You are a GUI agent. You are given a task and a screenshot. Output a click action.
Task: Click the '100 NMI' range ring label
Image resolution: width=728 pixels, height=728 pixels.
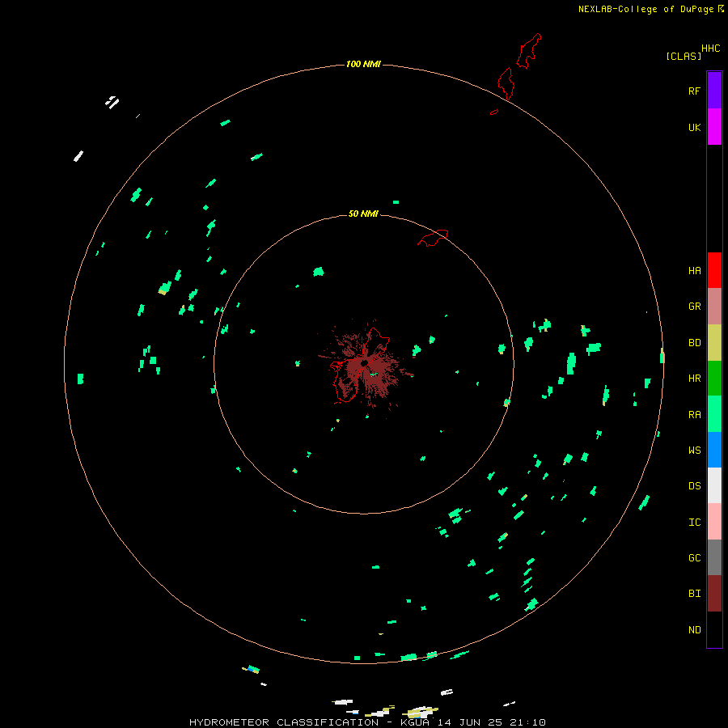pos(363,64)
